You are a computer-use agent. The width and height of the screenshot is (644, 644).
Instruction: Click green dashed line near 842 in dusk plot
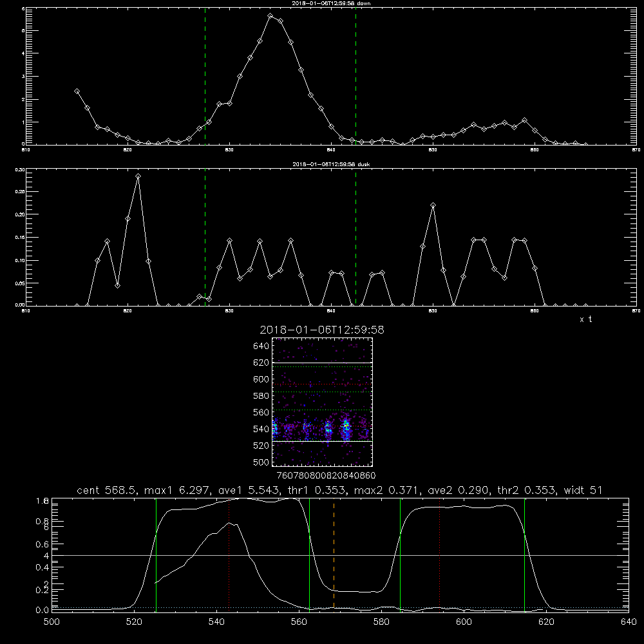(x=355, y=237)
